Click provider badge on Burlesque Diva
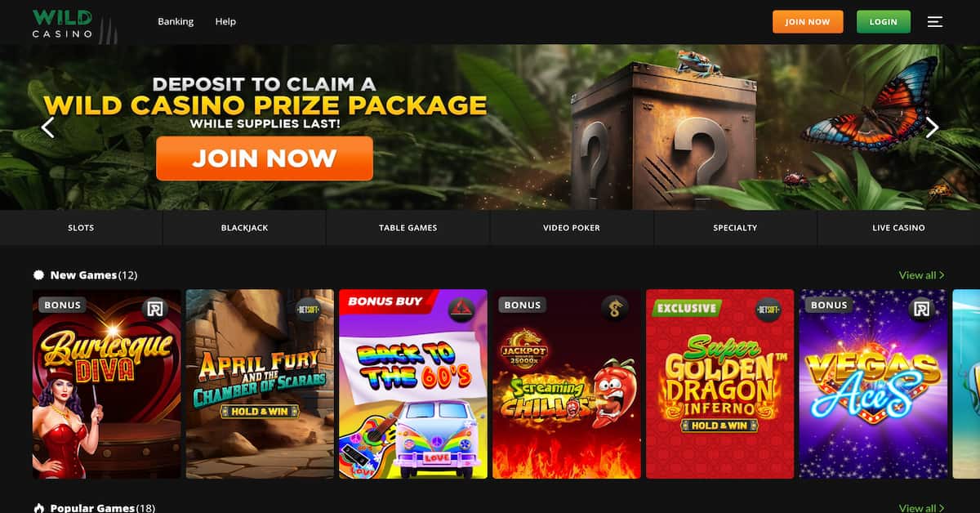Image resolution: width=980 pixels, height=513 pixels. coord(155,309)
